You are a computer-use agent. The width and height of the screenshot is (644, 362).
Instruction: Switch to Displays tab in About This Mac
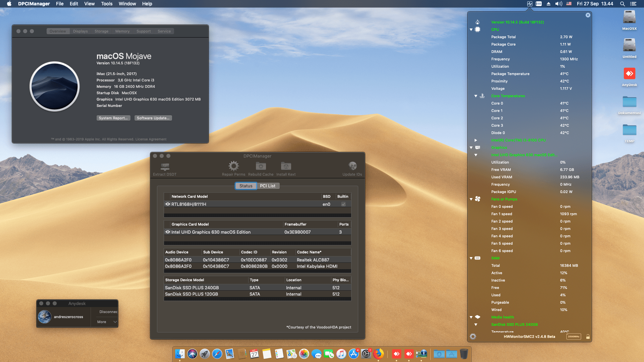tap(80, 31)
